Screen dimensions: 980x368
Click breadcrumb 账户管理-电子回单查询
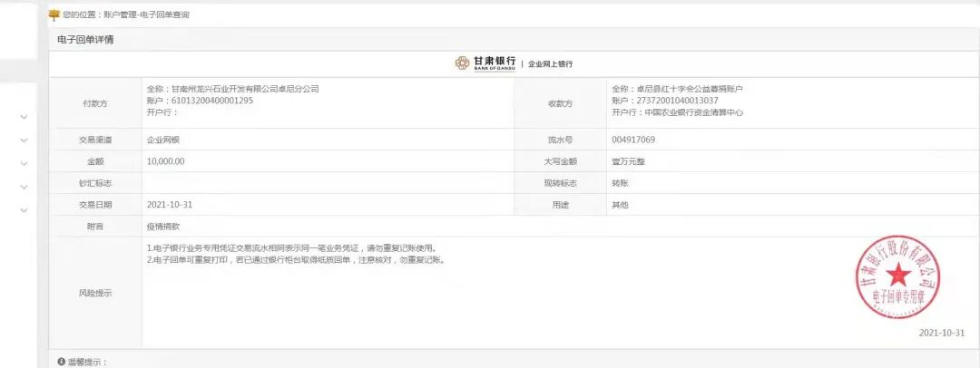point(146,15)
